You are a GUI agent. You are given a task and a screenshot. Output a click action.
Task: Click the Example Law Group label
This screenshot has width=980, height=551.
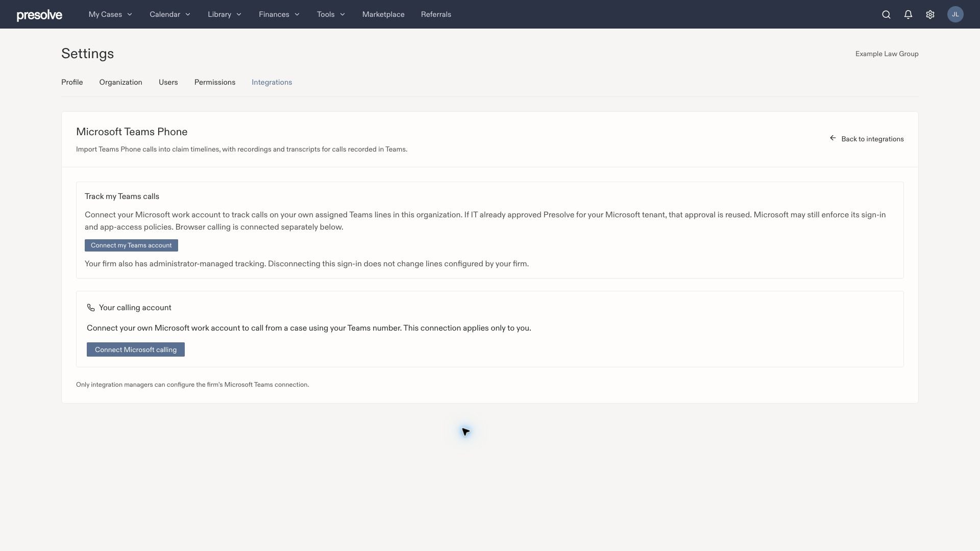(887, 54)
